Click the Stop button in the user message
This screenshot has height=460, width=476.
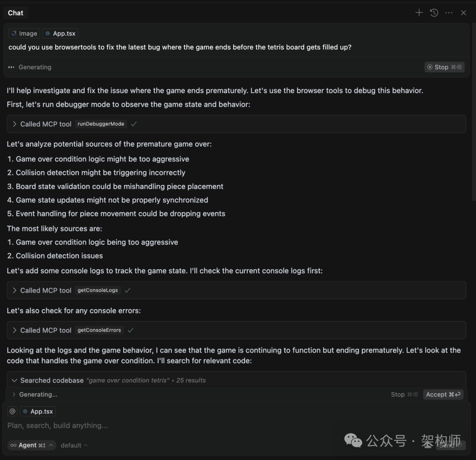click(x=444, y=67)
